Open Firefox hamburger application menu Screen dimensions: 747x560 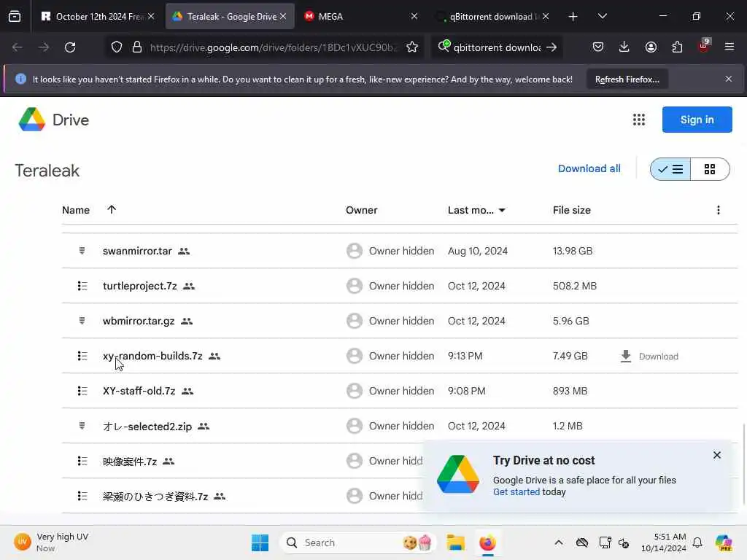(729, 47)
